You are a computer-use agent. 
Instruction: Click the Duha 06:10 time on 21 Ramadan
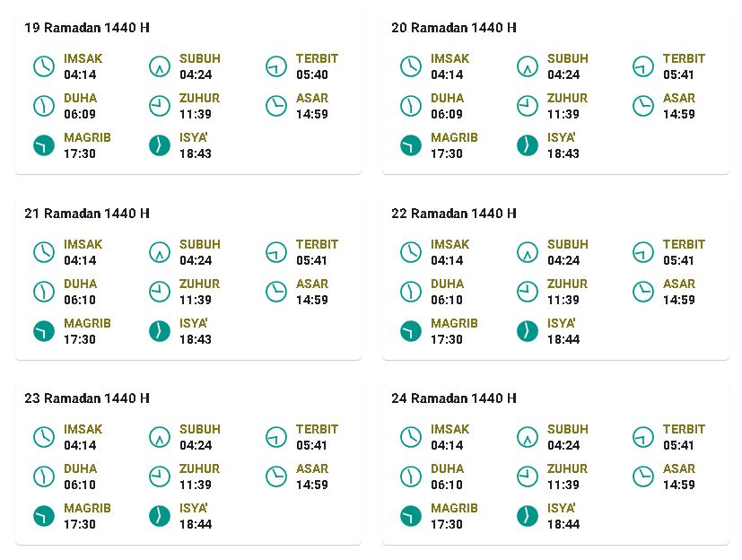coord(80,300)
